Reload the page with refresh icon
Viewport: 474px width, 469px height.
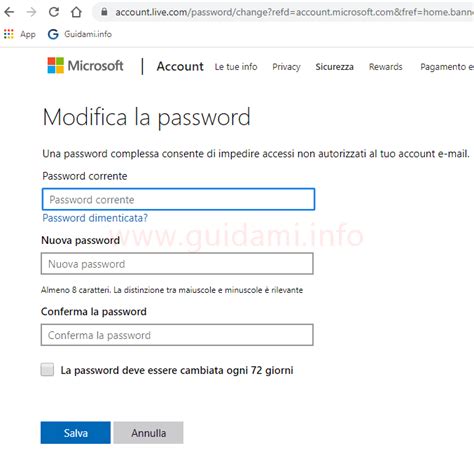[x=54, y=12]
